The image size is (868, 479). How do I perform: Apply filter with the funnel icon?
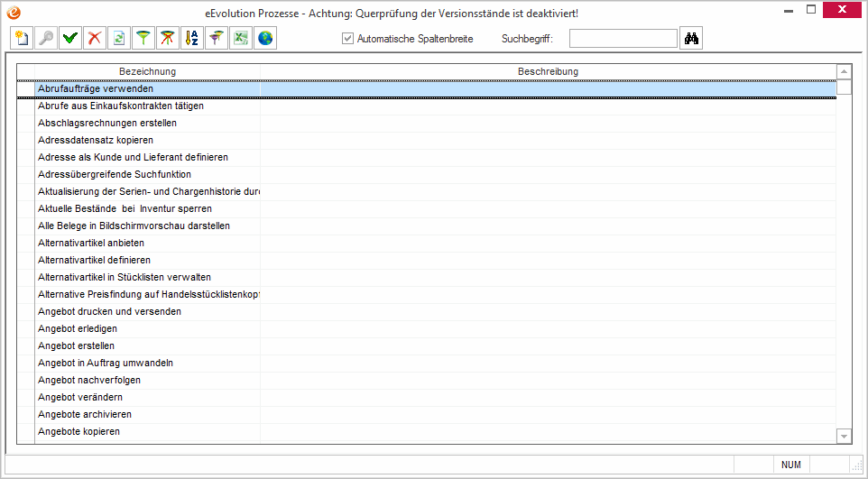pyautogui.click(x=143, y=38)
